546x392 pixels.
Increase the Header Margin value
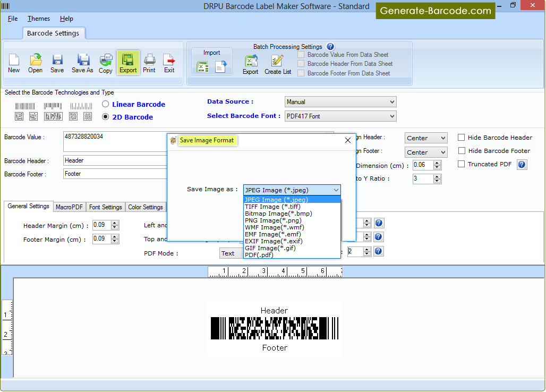[115, 223]
